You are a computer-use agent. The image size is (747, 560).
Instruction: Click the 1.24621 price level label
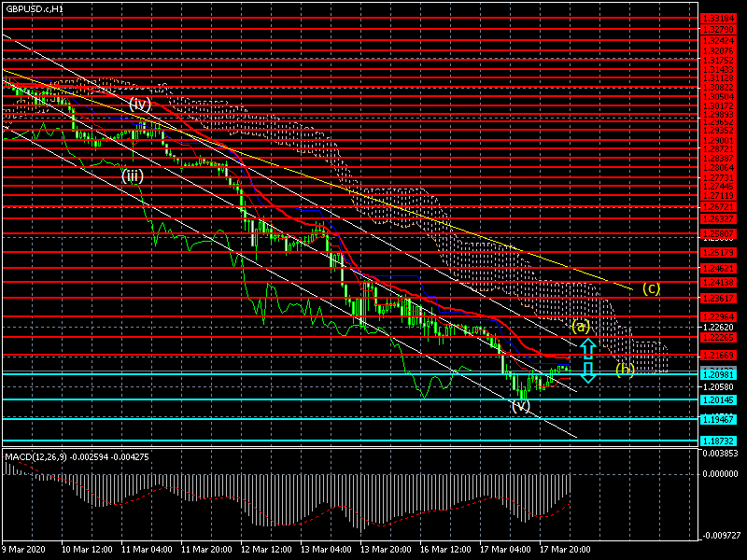(718, 269)
